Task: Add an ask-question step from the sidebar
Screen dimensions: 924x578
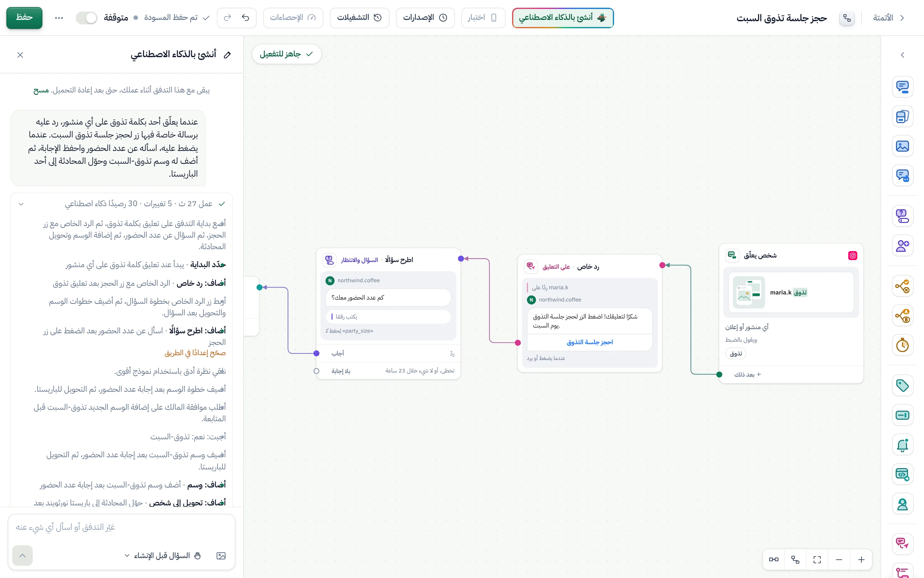Action: coord(902,216)
